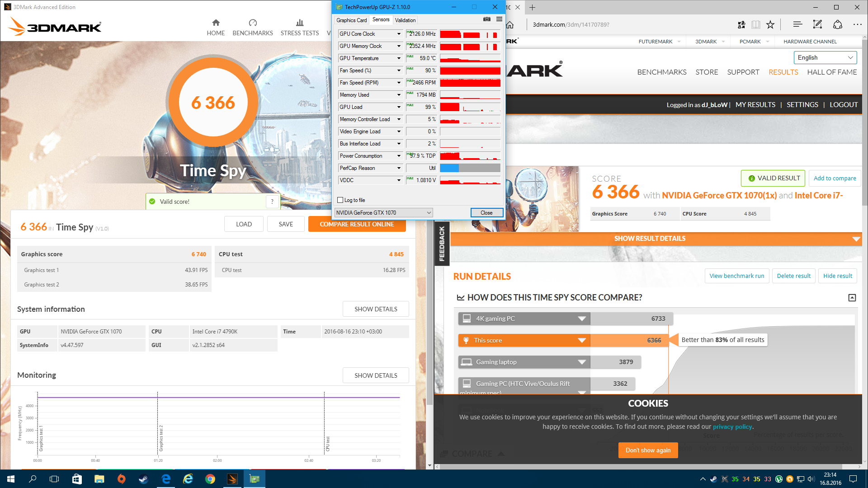Open RESULTS in the website navigation
This screenshot has width=868, height=488.
tap(783, 72)
